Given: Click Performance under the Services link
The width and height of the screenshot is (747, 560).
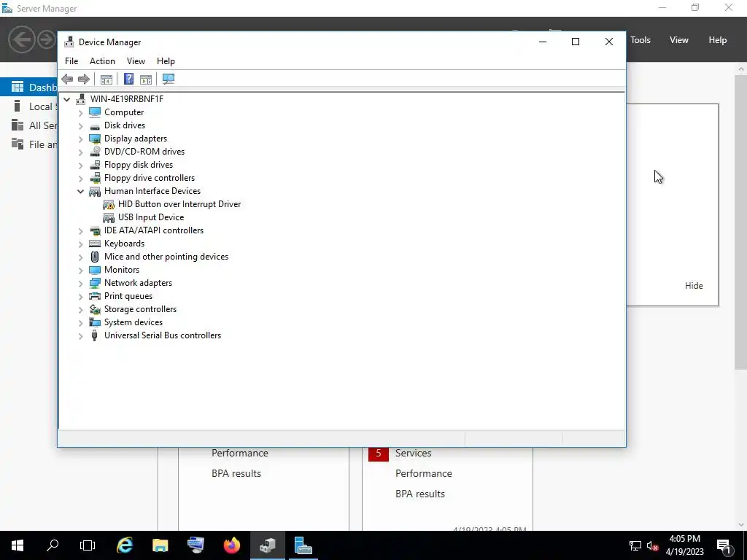Looking at the screenshot, I should tap(424, 473).
